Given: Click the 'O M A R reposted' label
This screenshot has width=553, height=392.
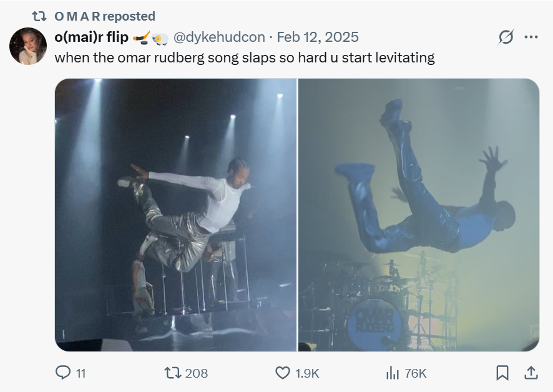Looking at the screenshot, I should click(x=105, y=16).
